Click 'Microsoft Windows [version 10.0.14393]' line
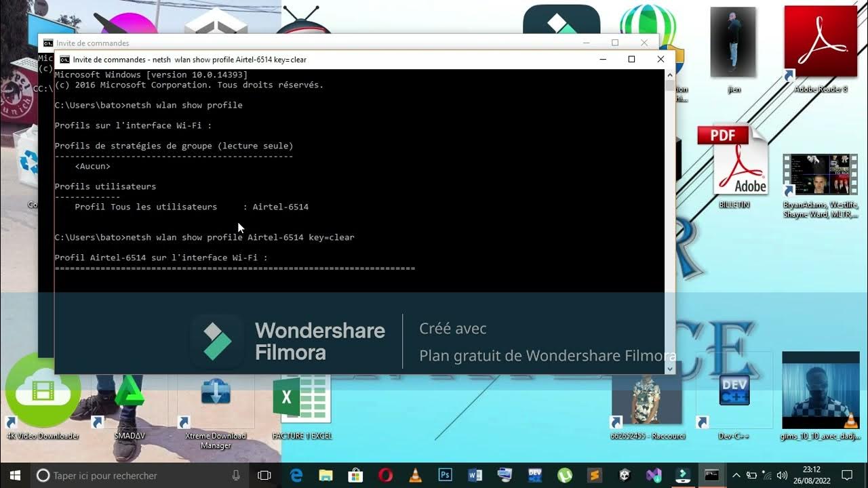This screenshot has width=868, height=488. point(151,75)
